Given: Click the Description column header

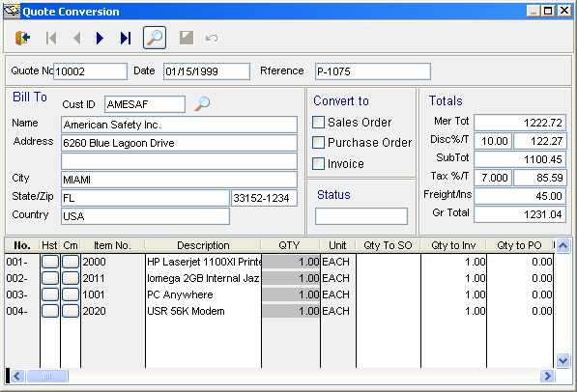Looking at the screenshot, I should (x=203, y=245).
